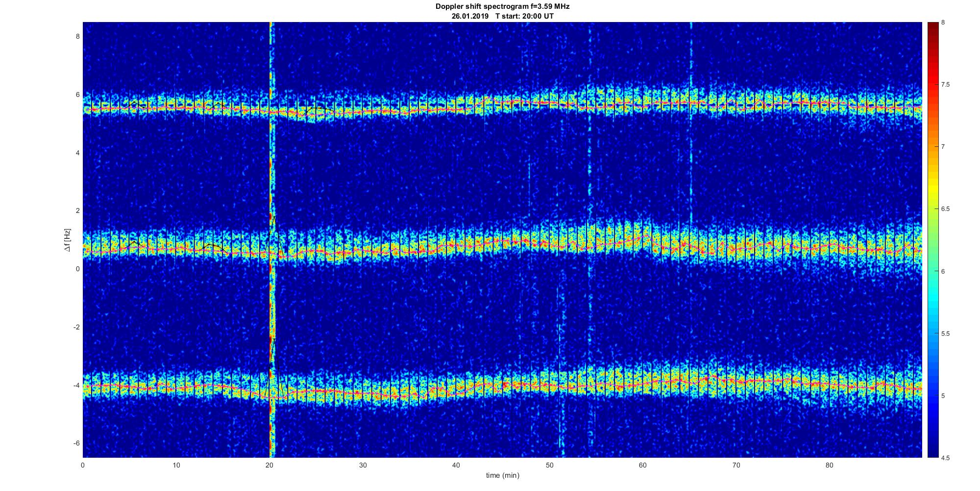Click the y-axis tick label "6"

click(x=77, y=94)
